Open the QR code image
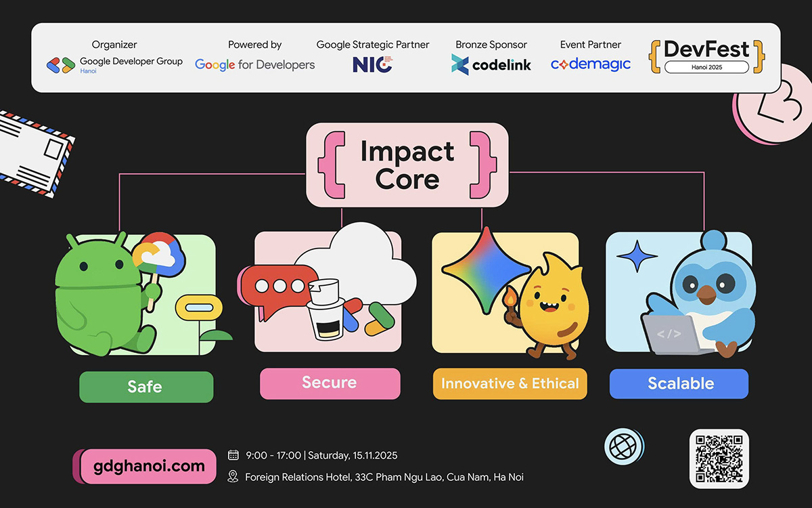 [x=719, y=459]
